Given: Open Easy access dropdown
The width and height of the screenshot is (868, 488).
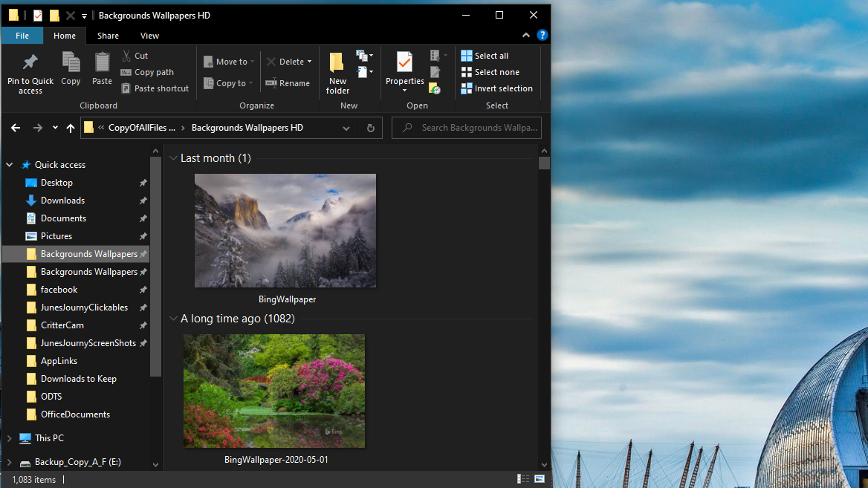Looking at the screenshot, I should [x=366, y=72].
